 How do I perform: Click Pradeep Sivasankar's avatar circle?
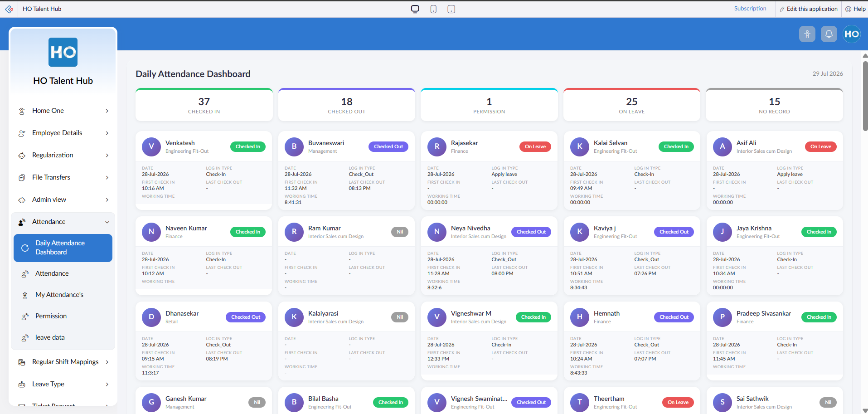pos(723,317)
